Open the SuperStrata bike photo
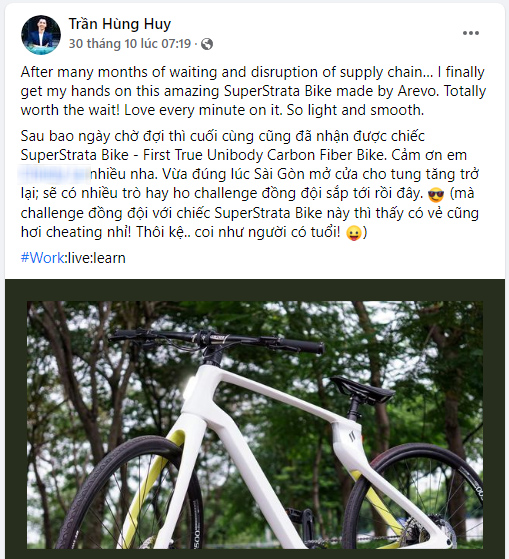The width and height of the screenshot is (509, 559). [255, 425]
